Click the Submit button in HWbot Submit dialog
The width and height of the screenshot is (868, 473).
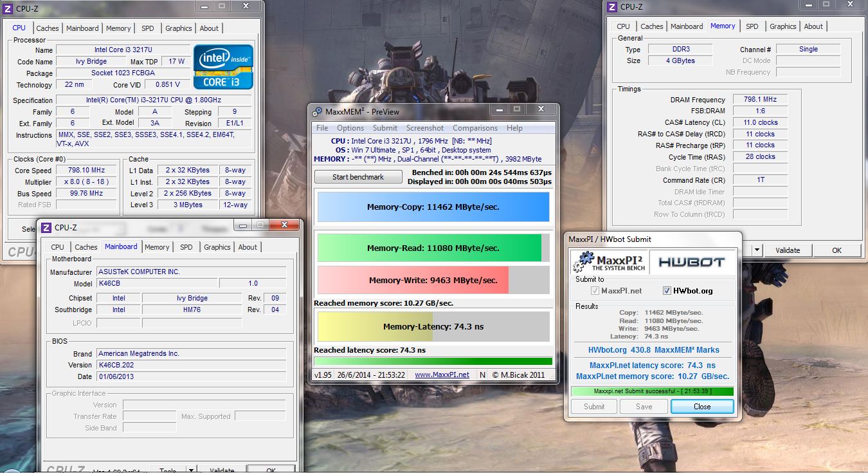tap(594, 407)
